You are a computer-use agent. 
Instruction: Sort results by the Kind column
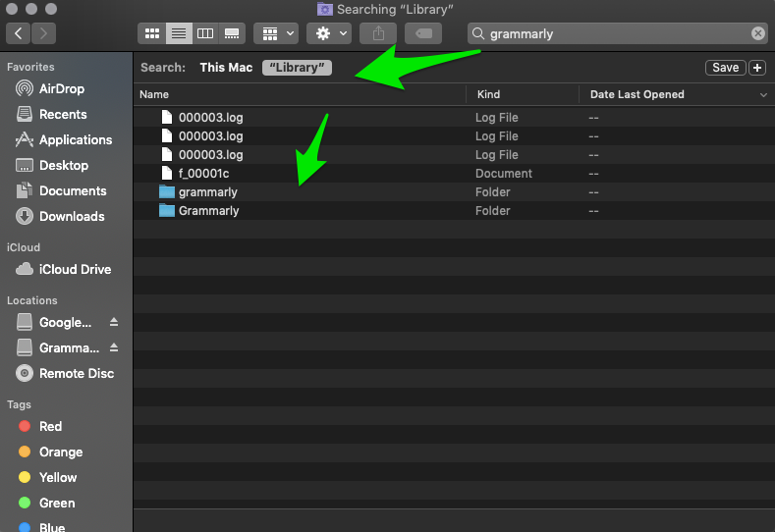(x=523, y=94)
